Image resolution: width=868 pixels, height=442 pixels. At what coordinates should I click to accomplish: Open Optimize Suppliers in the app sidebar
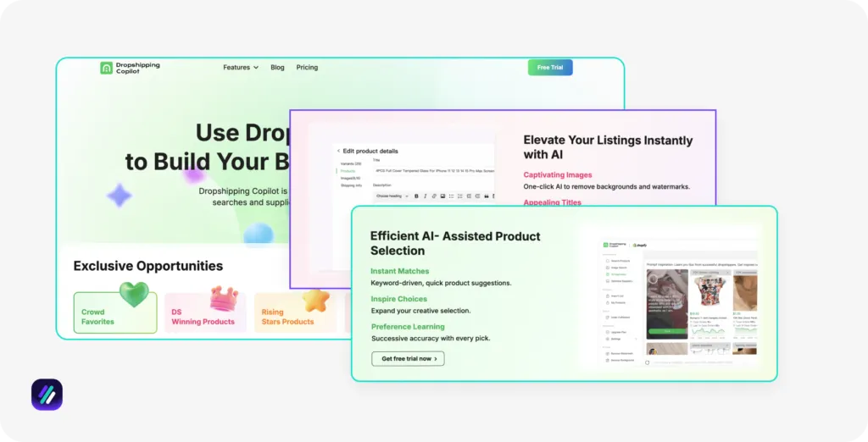[x=620, y=281]
